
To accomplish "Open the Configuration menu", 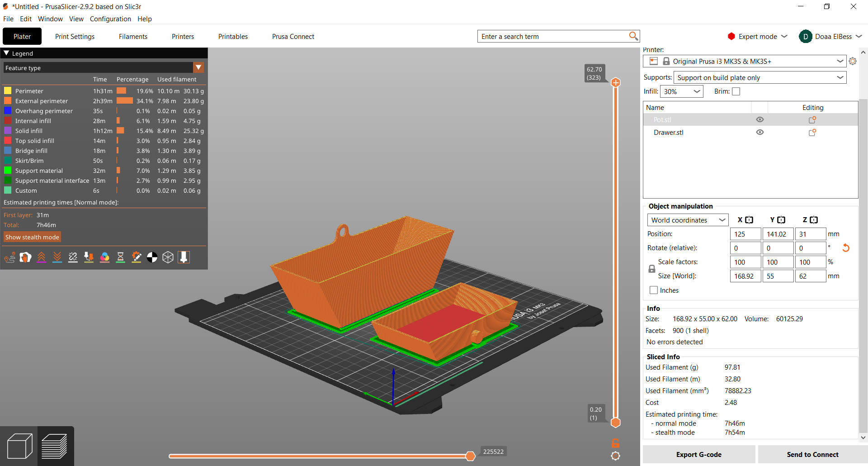I will pyautogui.click(x=110, y=19).
